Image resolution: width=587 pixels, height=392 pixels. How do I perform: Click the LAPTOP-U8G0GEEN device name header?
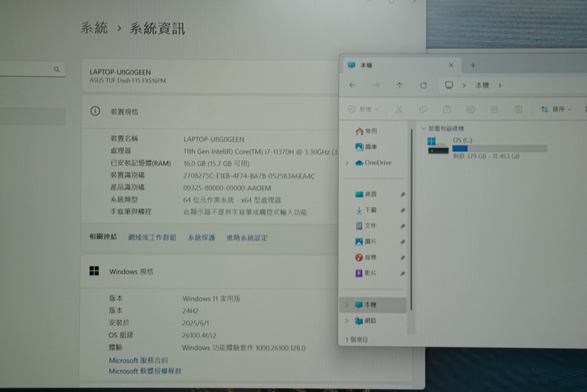pos(120,73)
